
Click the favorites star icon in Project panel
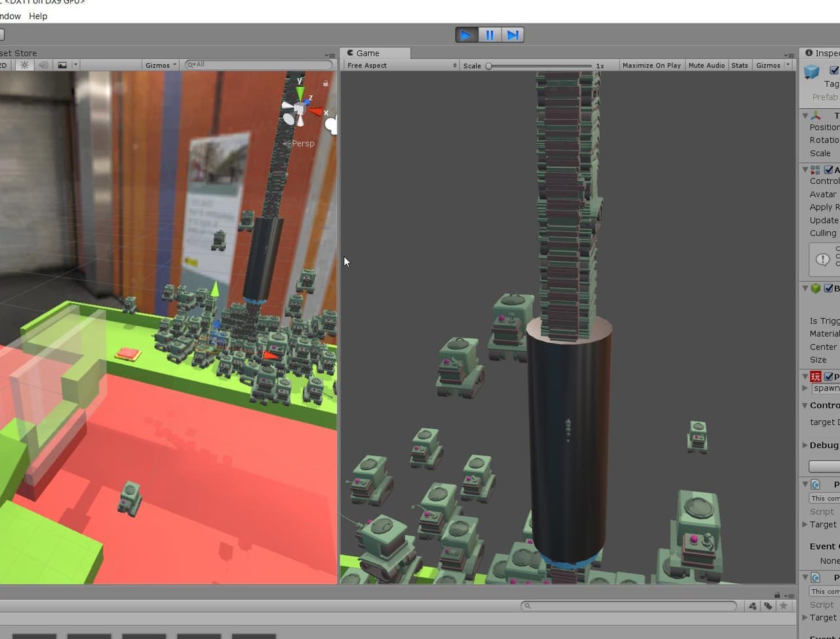pyautogui.click(x=783, y=606)
